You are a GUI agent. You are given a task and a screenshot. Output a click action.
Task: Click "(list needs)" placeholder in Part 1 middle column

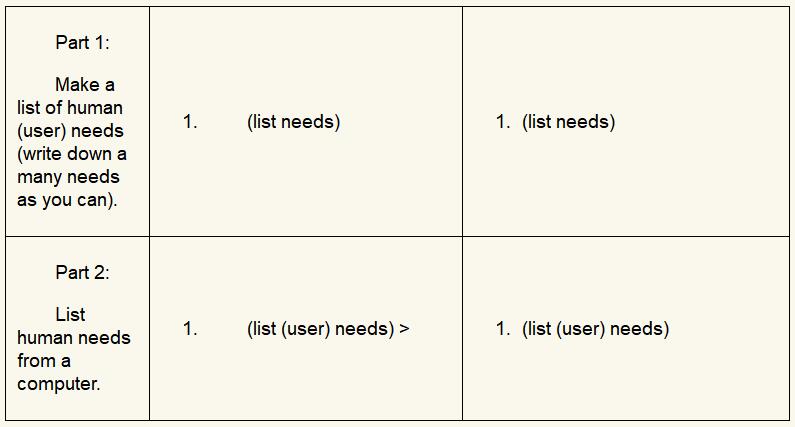pos(293,122)
